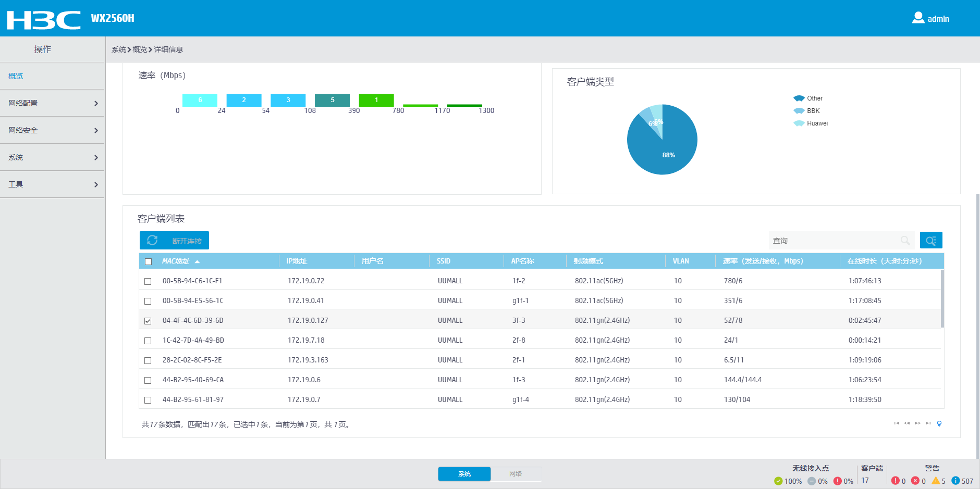The image size is (980, 489).
Task: Click the H3C logo
Action: point(44,20)
